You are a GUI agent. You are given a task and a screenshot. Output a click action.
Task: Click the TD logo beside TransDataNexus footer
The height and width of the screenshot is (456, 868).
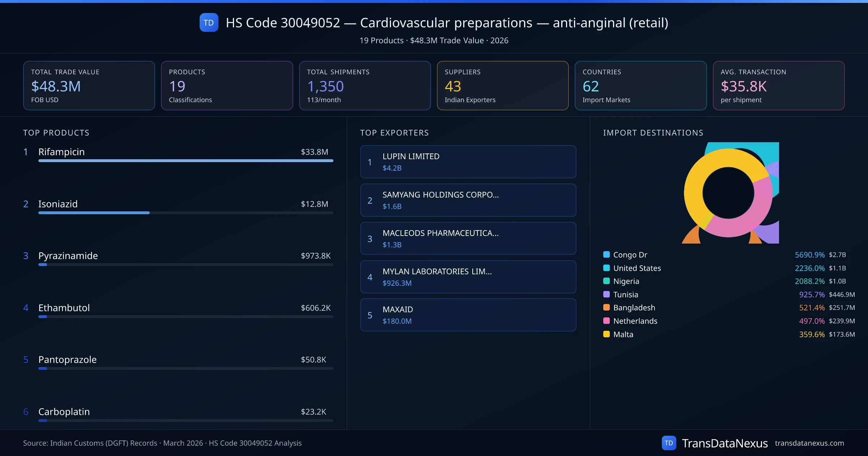(x=668, y=443)
